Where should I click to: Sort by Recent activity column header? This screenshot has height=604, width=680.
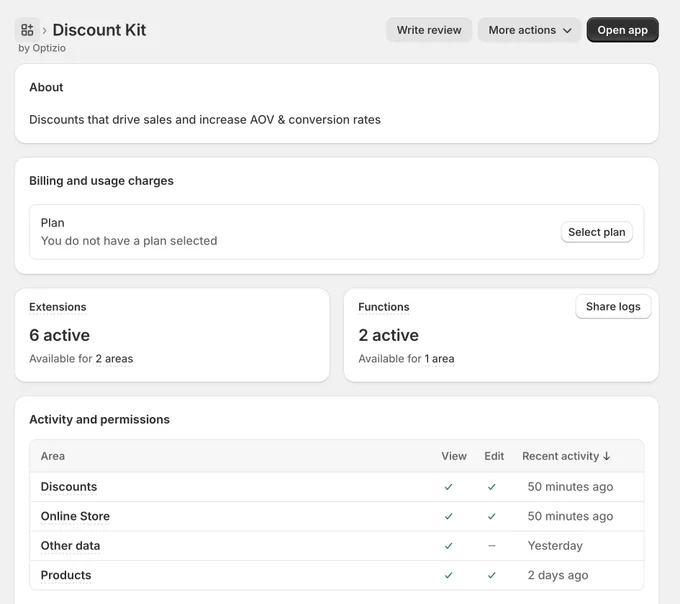click(566, 456)
